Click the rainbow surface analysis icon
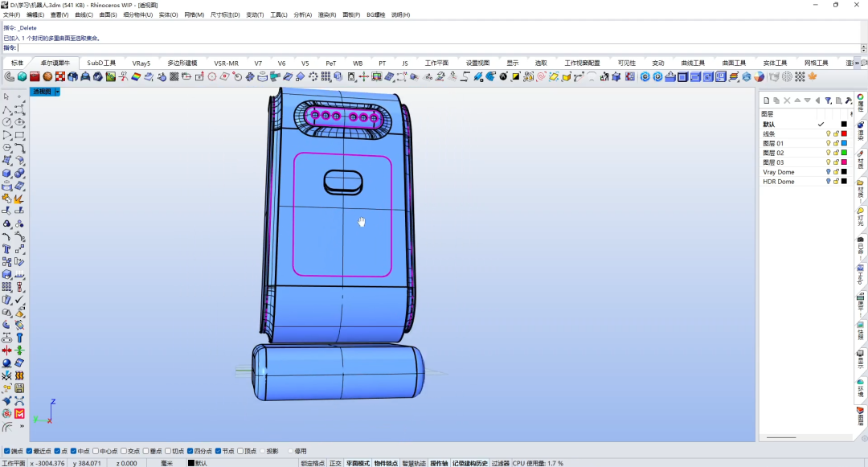 coord(136,77)
